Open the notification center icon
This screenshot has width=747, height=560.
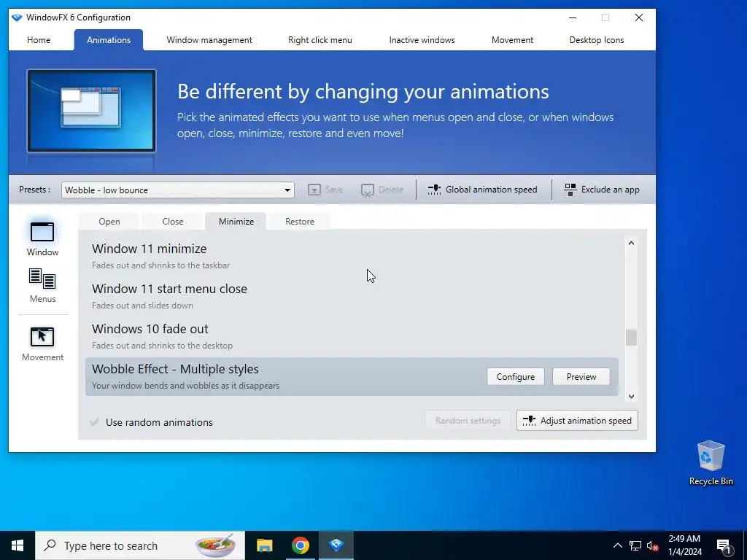(724, 546)
